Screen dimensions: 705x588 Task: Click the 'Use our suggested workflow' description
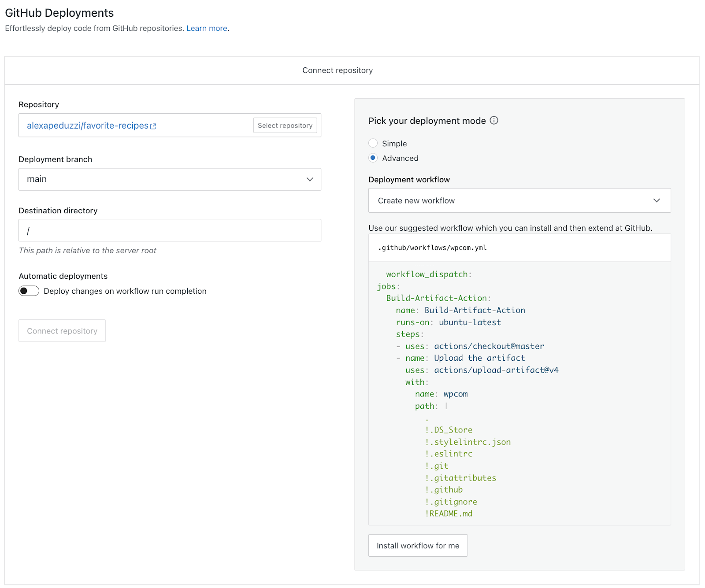coord(510,228)
